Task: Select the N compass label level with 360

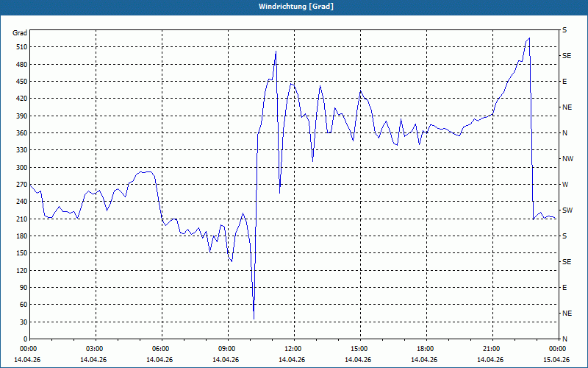Action: [564, 133]
